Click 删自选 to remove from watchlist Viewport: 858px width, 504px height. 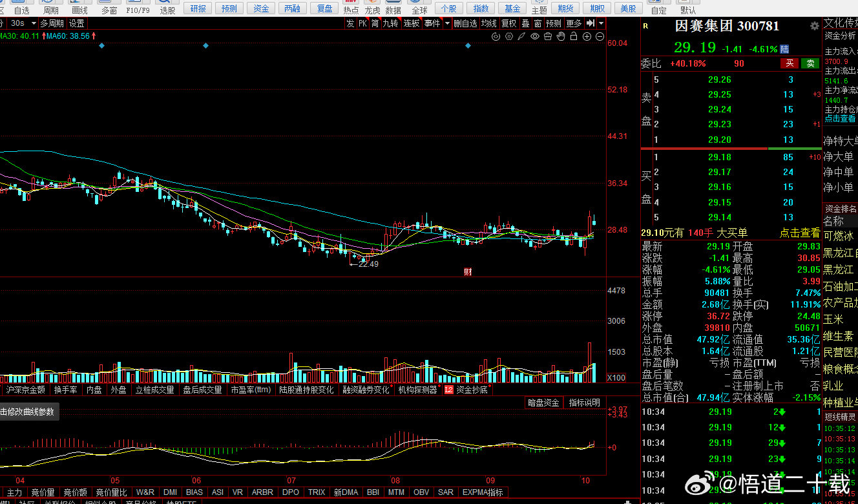[465, 23]
